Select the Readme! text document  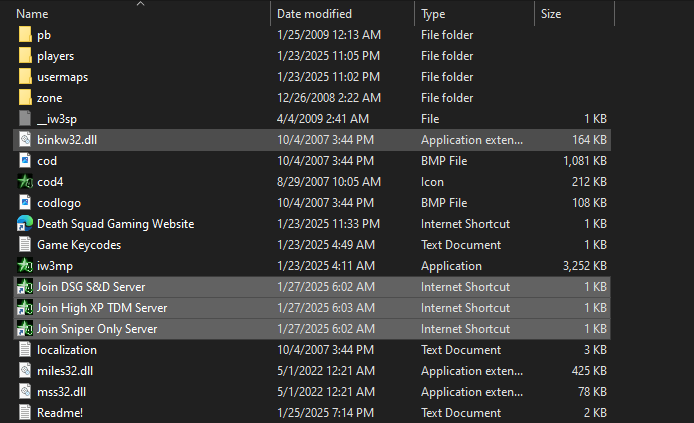(60, 413)
